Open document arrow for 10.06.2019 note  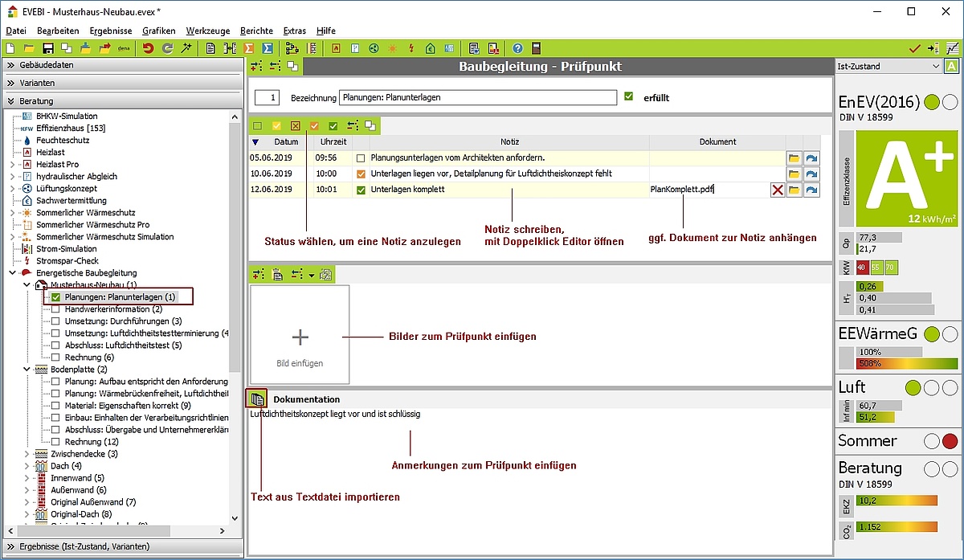(x=812, y=174)
